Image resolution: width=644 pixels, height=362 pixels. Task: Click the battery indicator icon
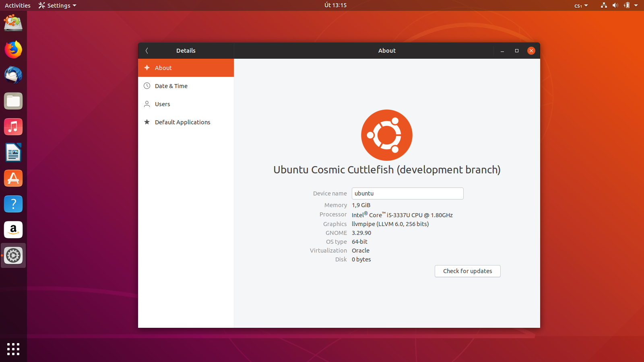coord(627,5)
